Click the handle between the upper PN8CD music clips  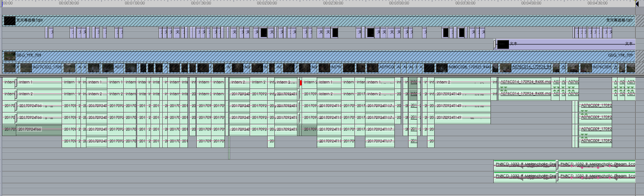(557, 165)
